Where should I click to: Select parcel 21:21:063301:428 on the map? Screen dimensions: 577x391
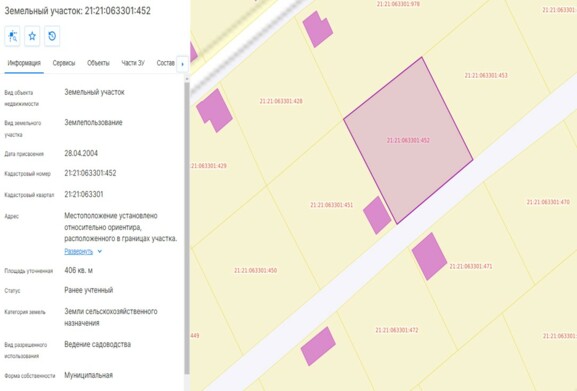(x=281, y=101)
